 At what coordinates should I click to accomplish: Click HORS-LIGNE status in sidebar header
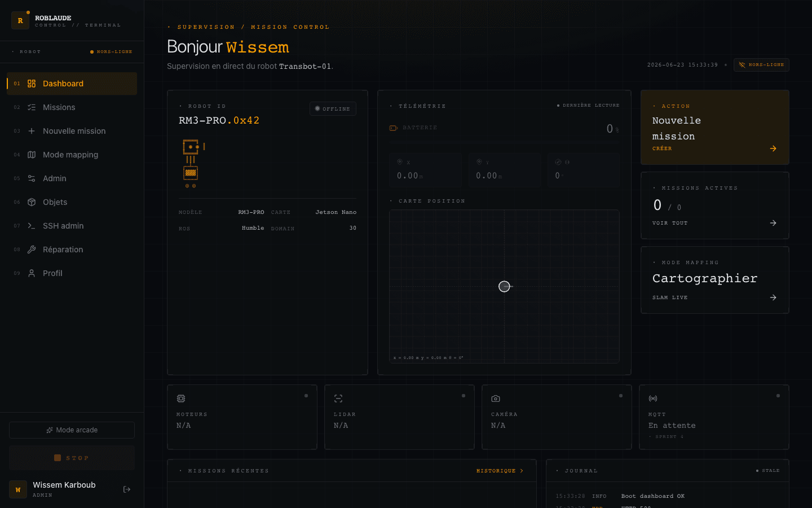pos(111,52)
